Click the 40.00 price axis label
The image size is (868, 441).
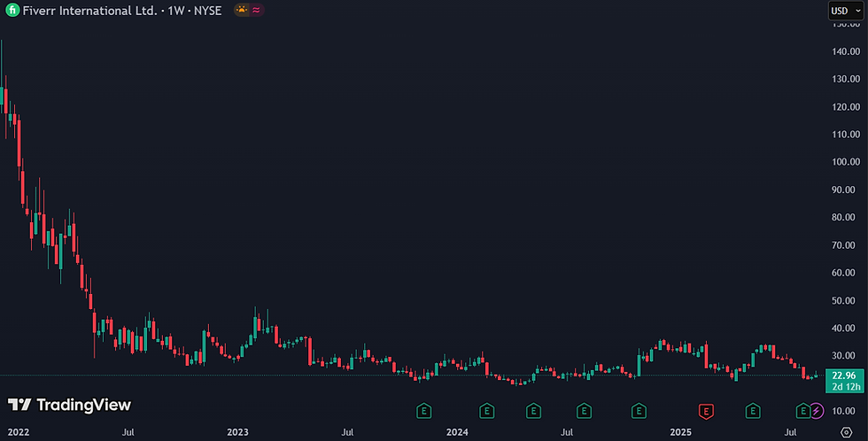(x=843, y=329)
